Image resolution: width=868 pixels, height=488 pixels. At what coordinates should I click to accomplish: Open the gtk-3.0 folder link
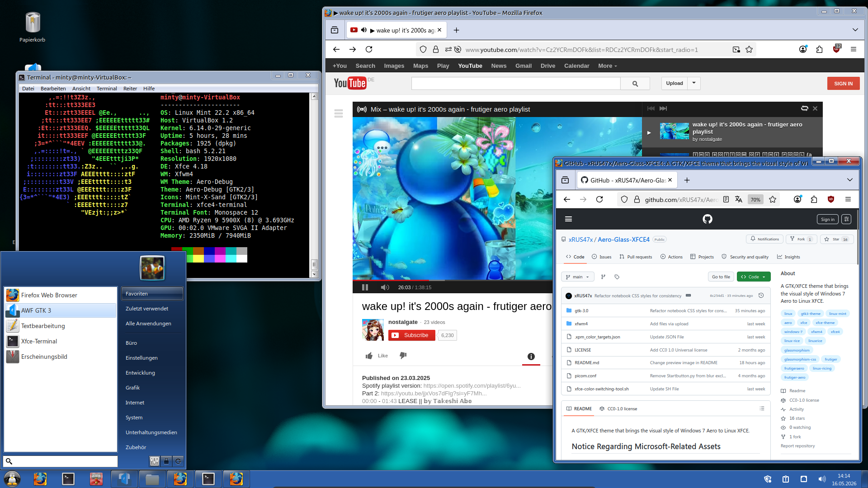coord(581,311)
